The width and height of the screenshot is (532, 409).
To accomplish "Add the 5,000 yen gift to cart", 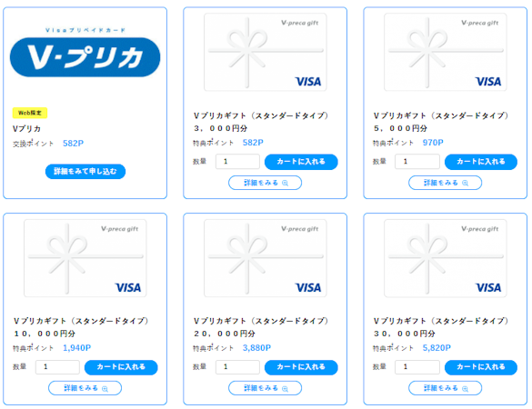I will pos(481,162).
